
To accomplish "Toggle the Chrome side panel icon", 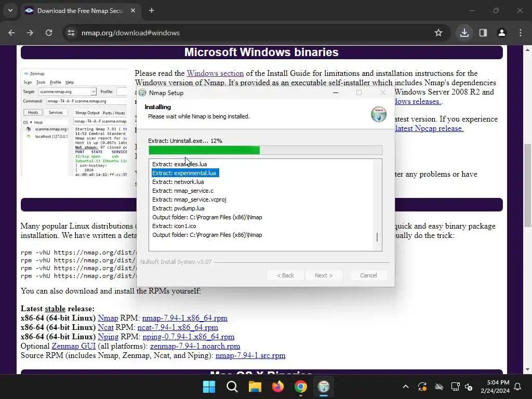I will tap(483, 33).
